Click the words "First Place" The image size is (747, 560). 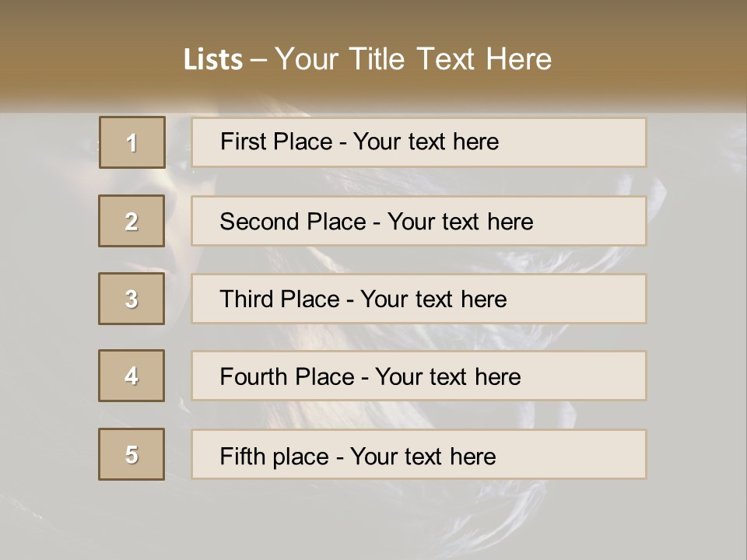click(275, 142)
